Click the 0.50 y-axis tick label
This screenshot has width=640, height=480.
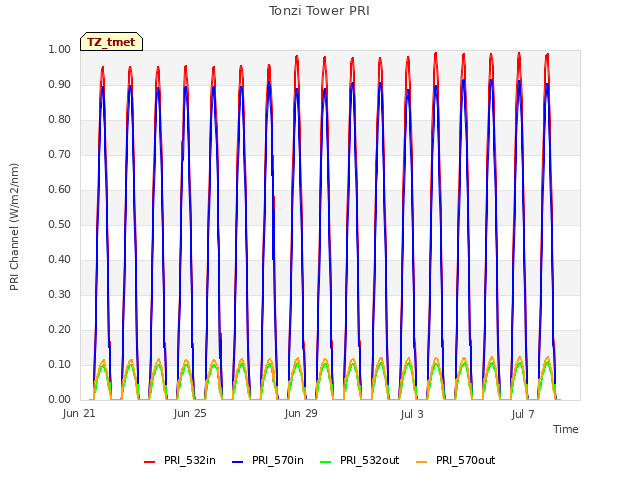point(60,224)
